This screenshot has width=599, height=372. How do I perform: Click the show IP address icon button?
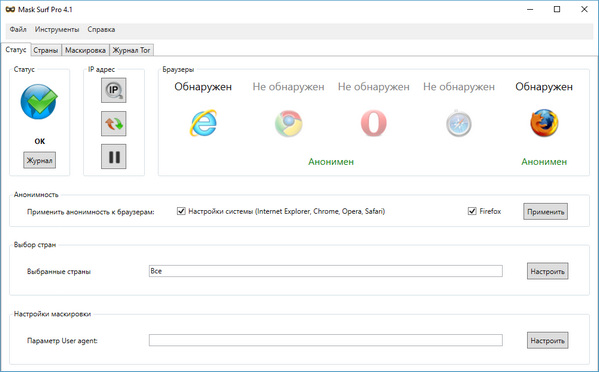click(x=113, y=90)
